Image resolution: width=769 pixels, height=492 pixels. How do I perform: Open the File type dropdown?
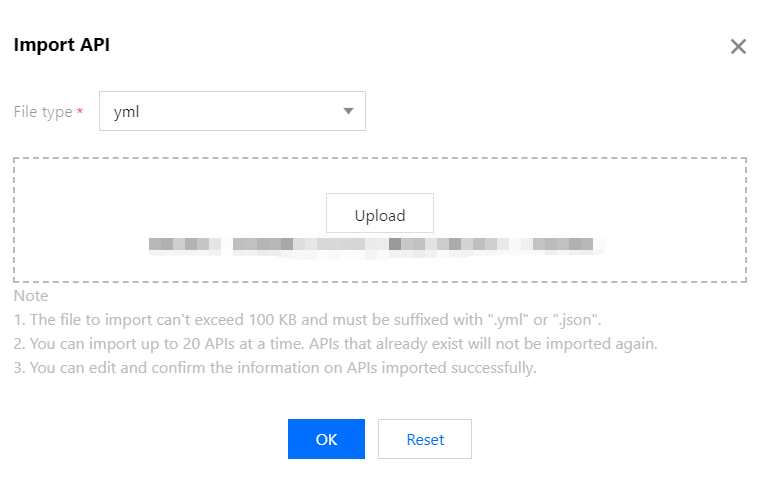coord(232,111)
